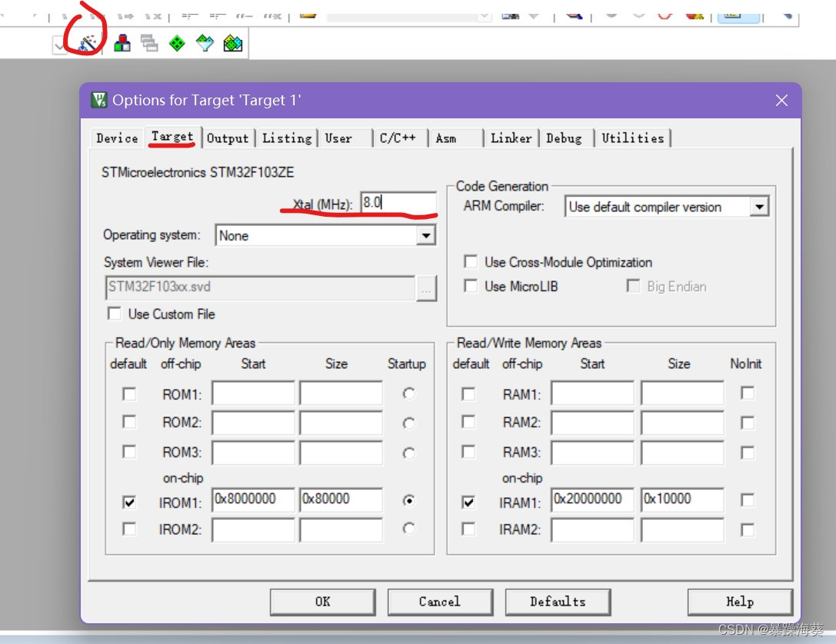Uncheck the IRAM1 default checkbox

468,503
